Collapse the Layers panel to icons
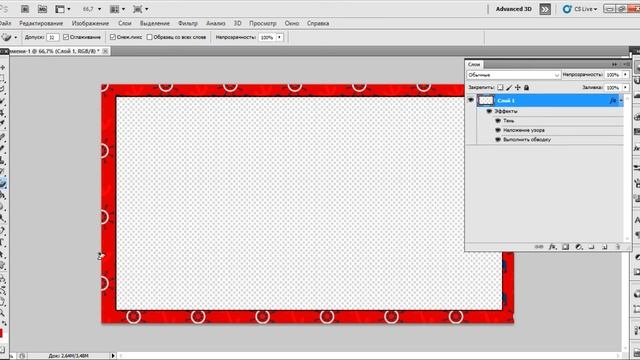 point(615,64)
